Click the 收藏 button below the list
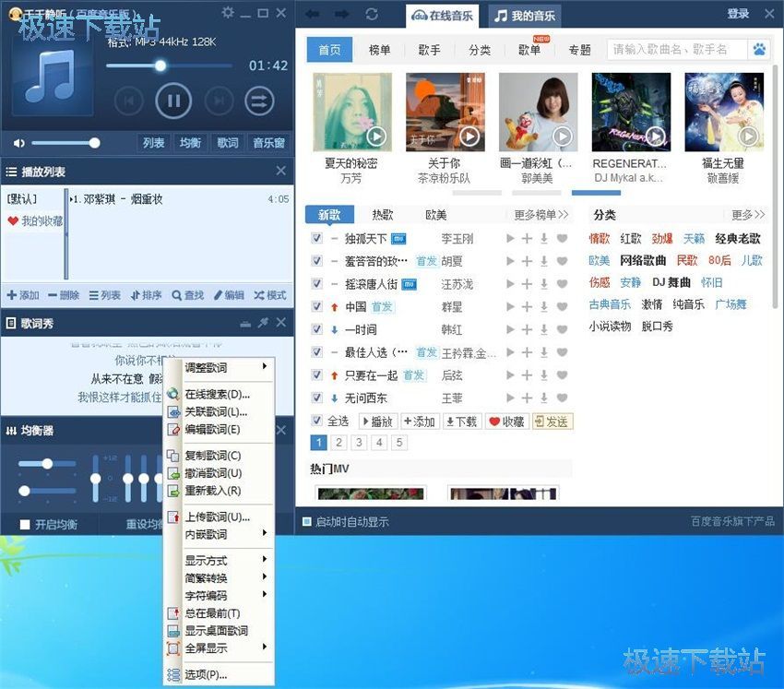The height and width of the screenshot is (689, 784). click(506, 422)
